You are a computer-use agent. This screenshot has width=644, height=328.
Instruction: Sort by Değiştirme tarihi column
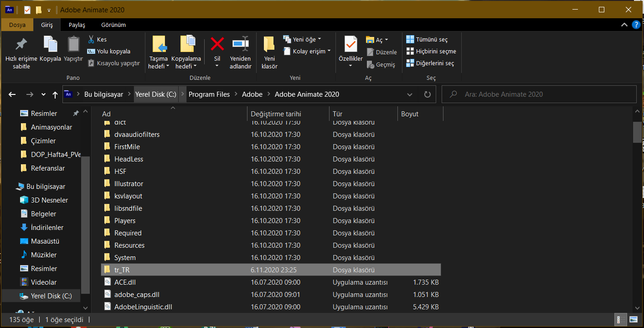tap(288, 114)
